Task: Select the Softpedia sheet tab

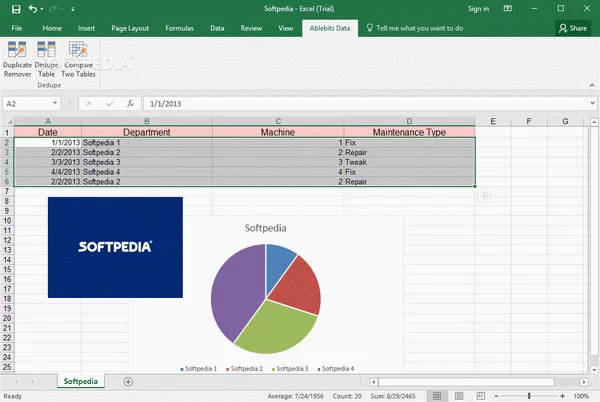Action: (81, 381)
